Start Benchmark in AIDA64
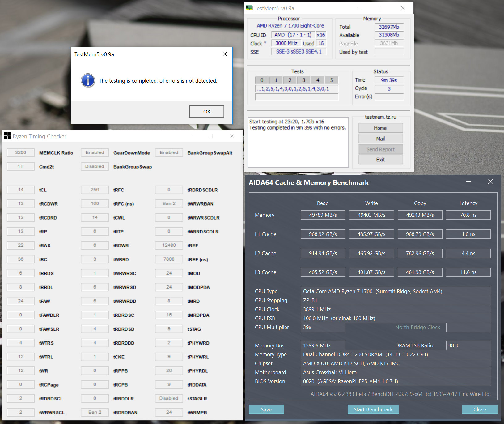 pos(373,409)
